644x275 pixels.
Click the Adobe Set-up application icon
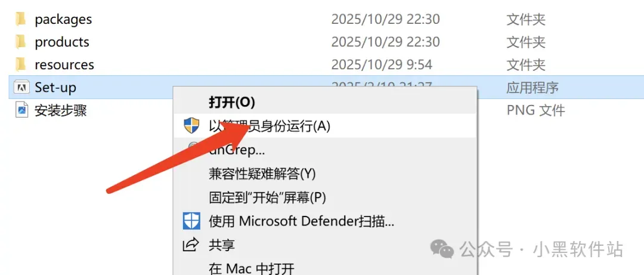(x=22, y=87)
